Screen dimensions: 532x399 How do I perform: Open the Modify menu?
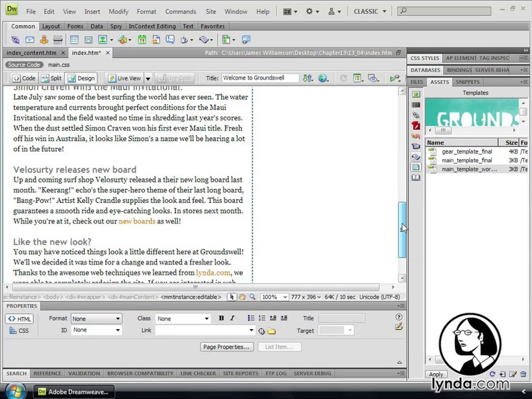[x=119, y=12]
